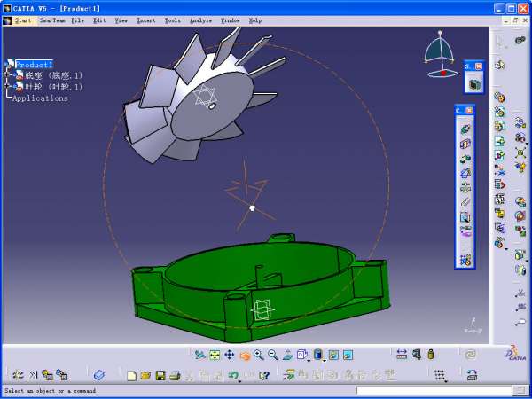Close the floating C constraints toolbar

coord(470,110)
